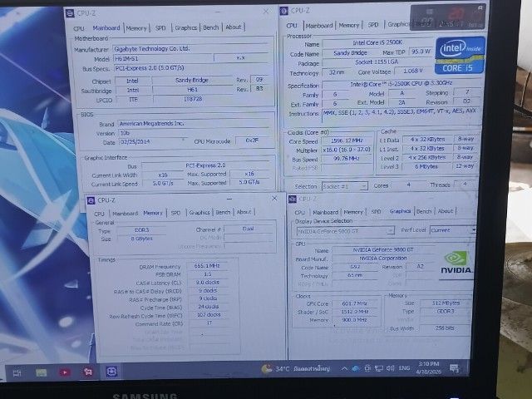Click the volume speaker tray icon
532x399 pixels.
pyautogui.click(x=390, y=368)
